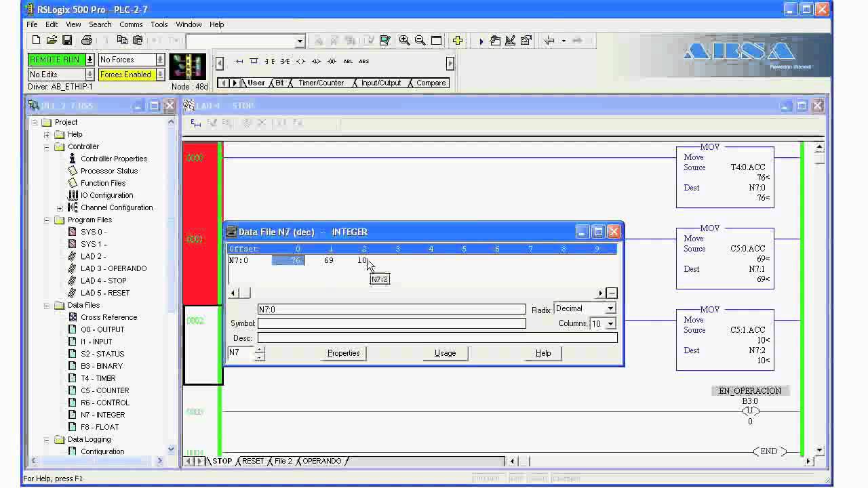Click the blue play arrow toolbar icon
The width and height of the screenshot is (868, 488).
coord(481,41)
